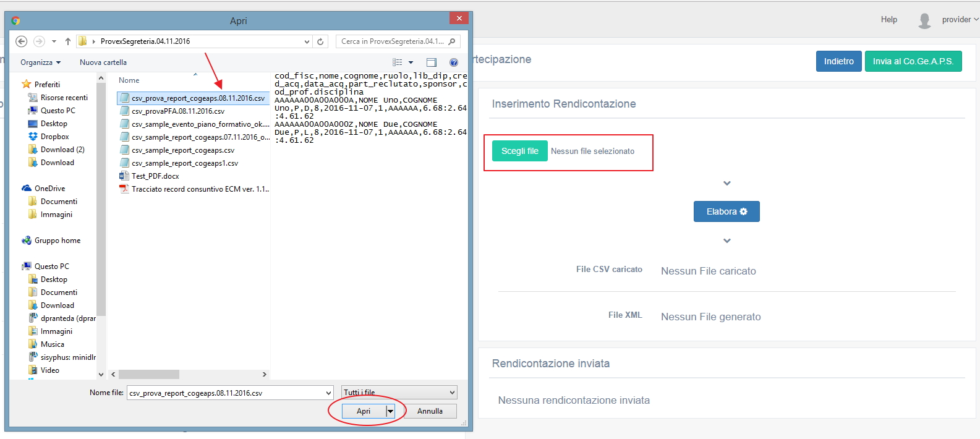Viewport: 980px width, 439px height.
Task: Open the file dialog help icon
Action: coord(454,62)
